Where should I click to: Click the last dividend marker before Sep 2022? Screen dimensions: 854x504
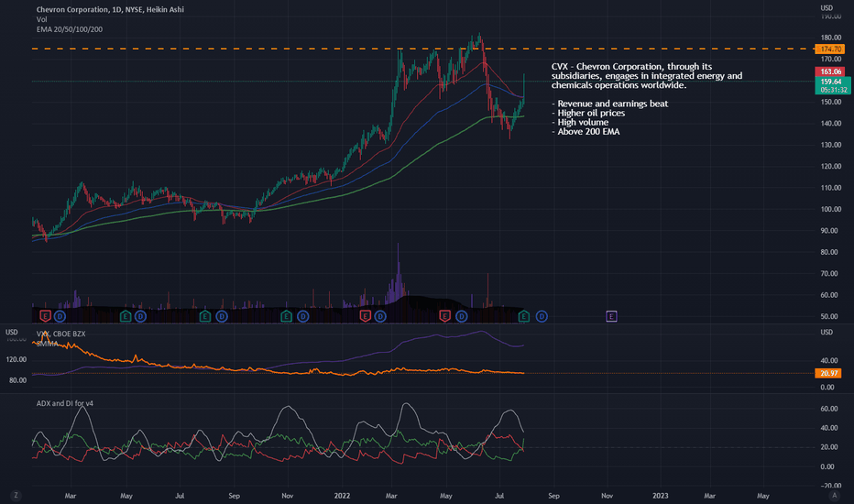click(542, 316)
